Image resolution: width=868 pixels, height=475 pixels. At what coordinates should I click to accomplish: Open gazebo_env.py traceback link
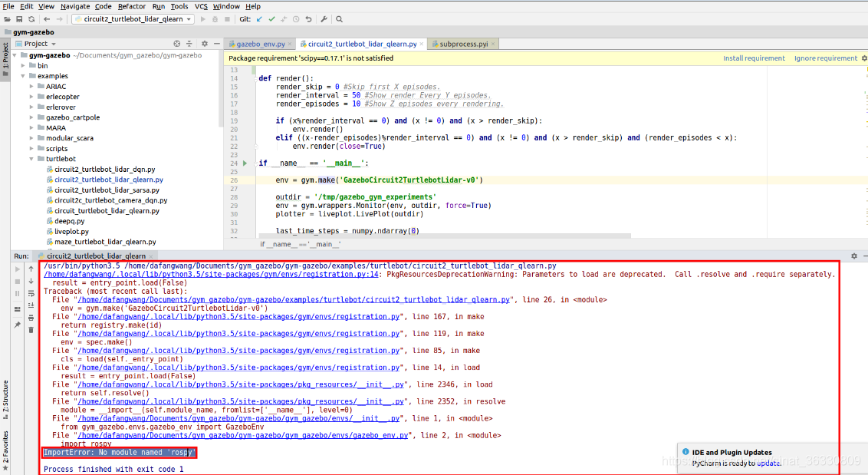243,436
